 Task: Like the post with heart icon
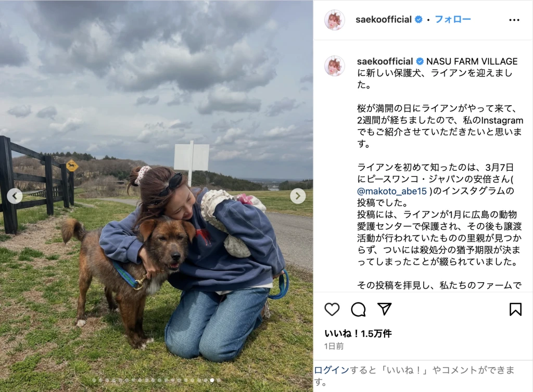[x=332, y=309]
